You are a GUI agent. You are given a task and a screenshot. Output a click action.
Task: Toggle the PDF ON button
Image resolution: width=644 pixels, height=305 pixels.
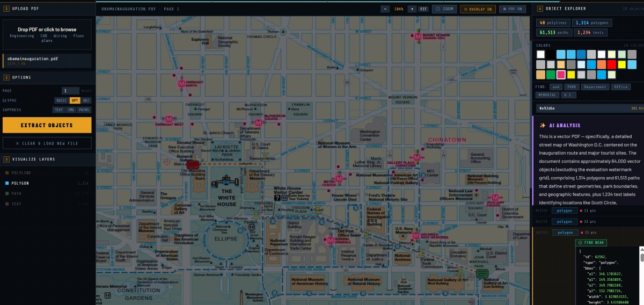click(x=513, y=9)
